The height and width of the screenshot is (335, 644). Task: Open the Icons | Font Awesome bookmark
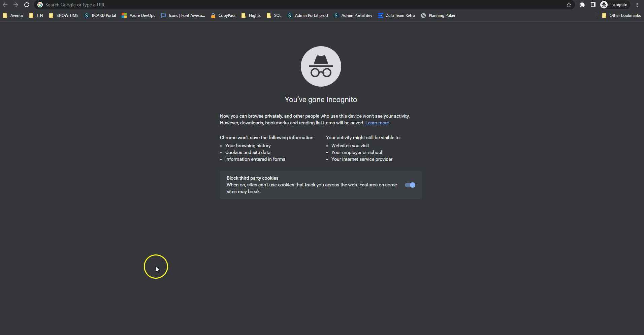tap(186, 16)
